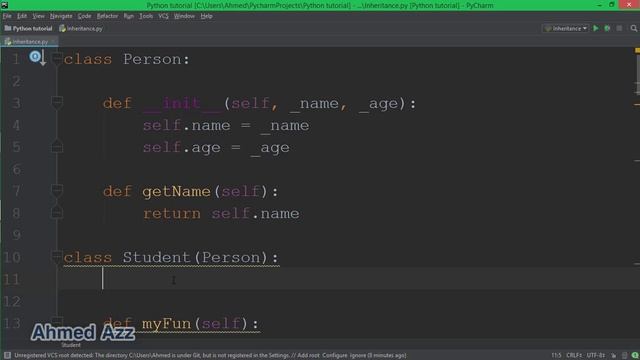This screenshot has height=360, width=640.
Task: Click the Student class name on line 10
Action: (x=157, y=258)
